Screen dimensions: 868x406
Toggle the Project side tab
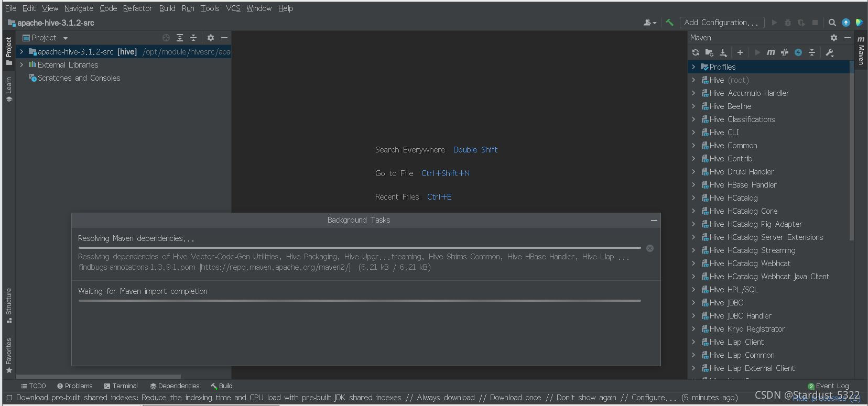tap(9, 50)
